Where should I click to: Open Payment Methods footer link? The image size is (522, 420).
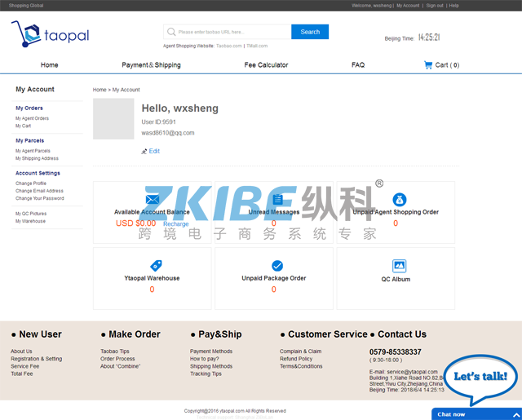(211, 351)
